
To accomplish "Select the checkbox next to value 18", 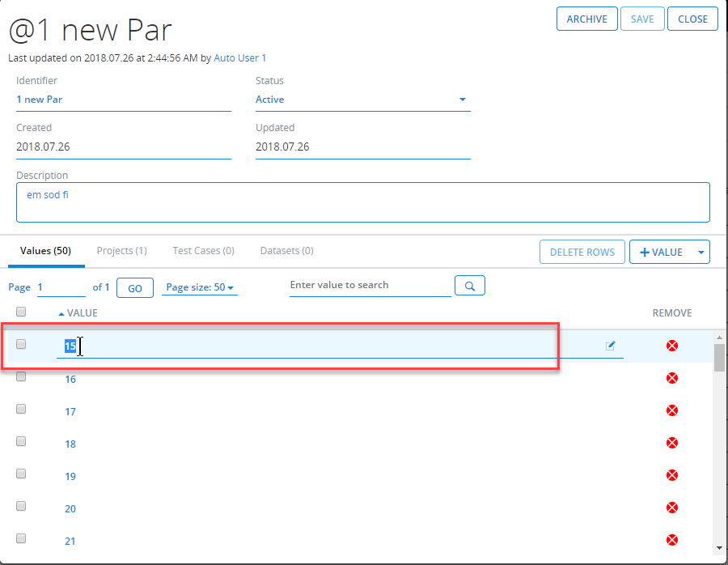I will point(21,441).
